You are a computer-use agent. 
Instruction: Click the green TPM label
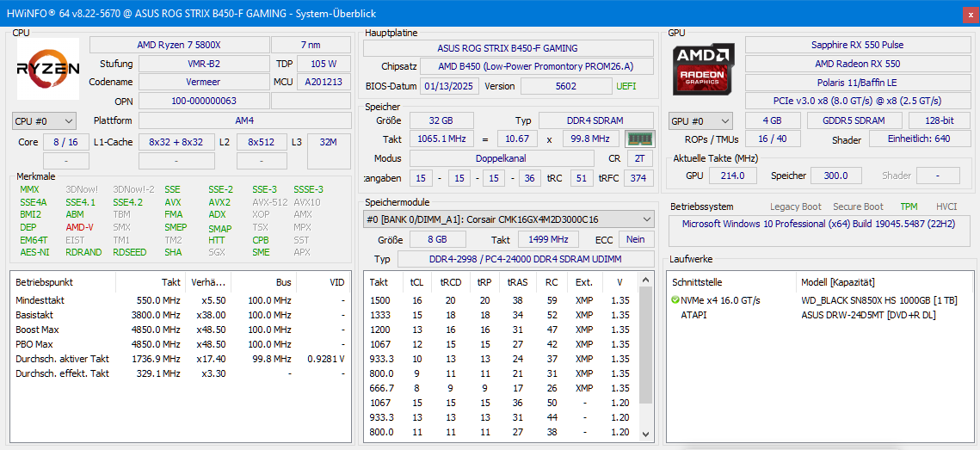[909, 207]
